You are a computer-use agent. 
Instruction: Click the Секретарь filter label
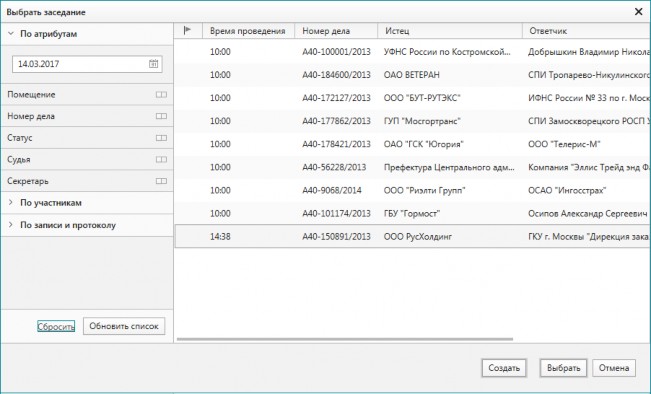28,181
